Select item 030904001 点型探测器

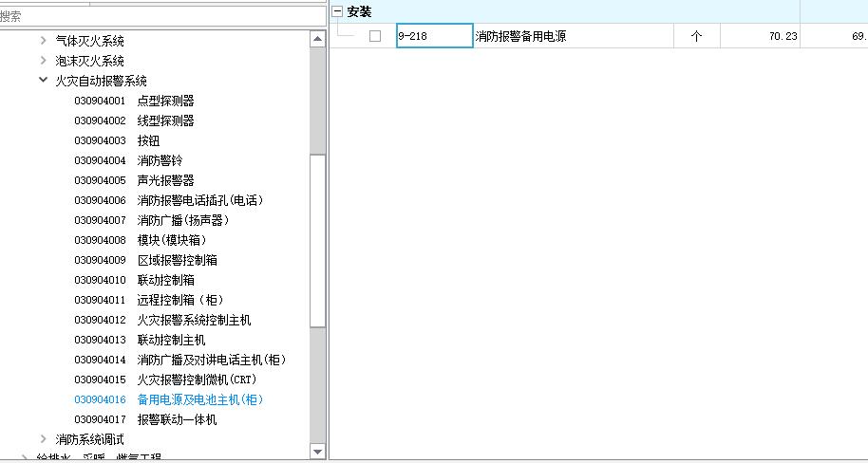(134, 101)
